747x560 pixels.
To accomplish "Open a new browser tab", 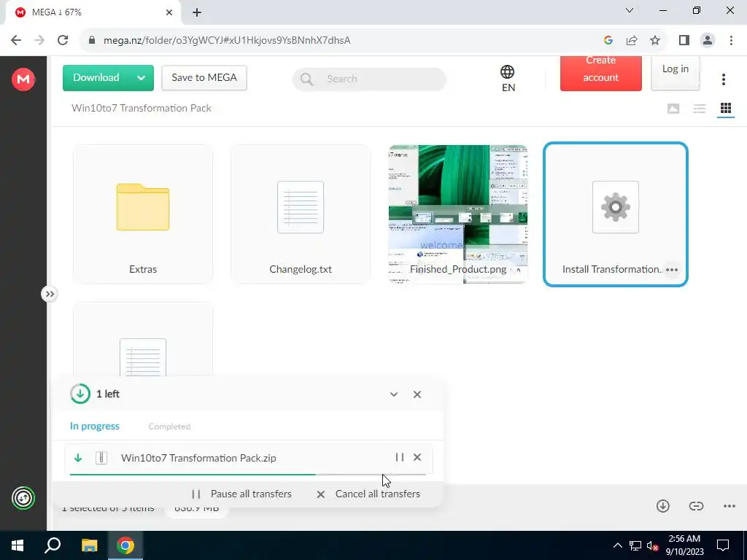I will pyautogui.click(x=197, y=12).
